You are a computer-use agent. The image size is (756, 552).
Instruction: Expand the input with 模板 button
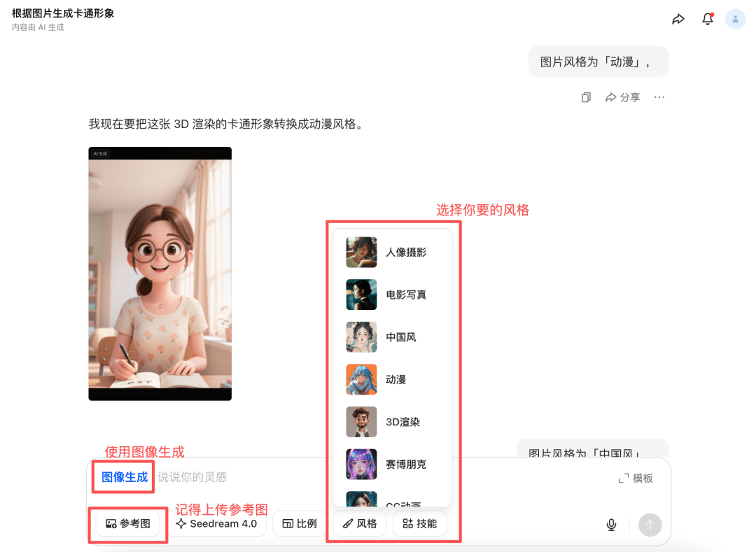coord(636,478)
